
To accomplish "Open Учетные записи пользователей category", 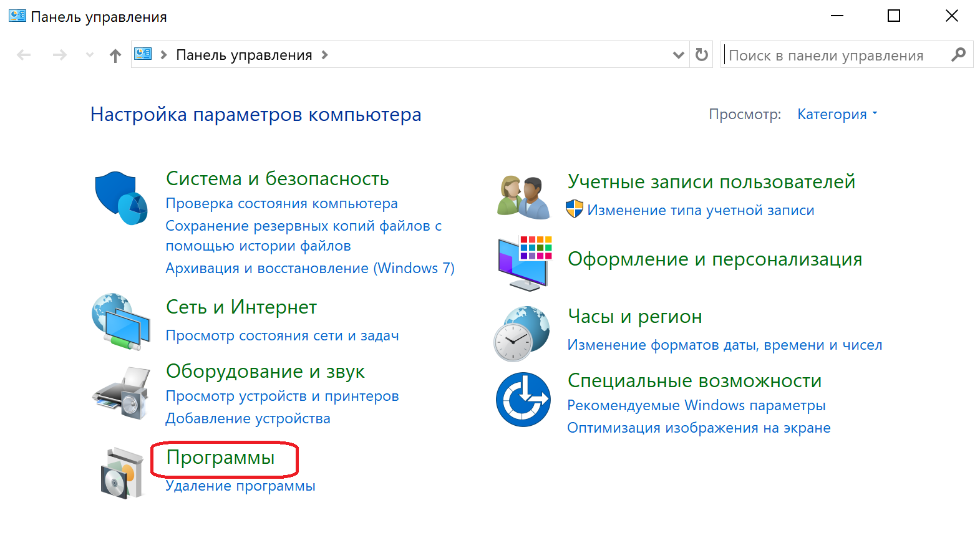I will point(711,181).
